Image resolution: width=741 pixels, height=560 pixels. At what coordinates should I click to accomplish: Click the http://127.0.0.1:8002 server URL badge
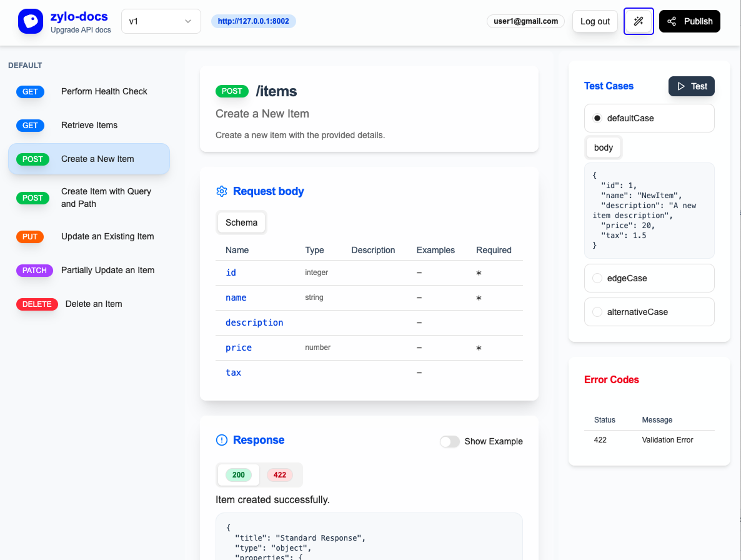[253, 21]
